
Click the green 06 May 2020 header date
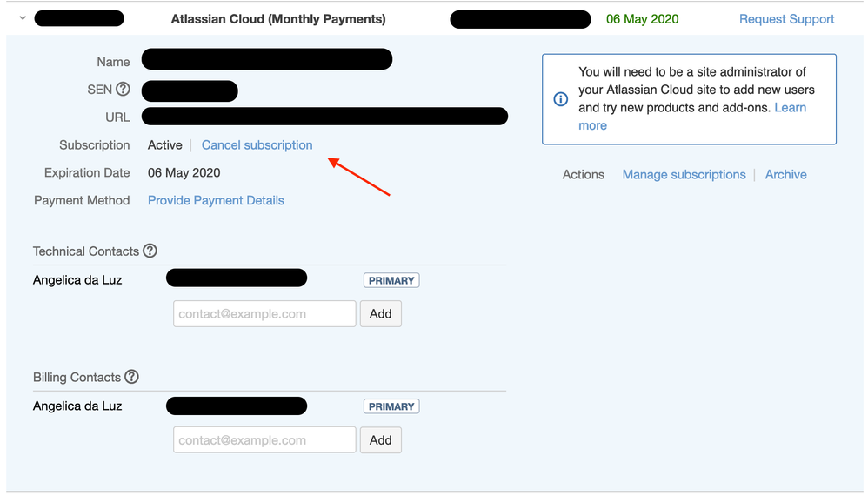pos(642,19)
